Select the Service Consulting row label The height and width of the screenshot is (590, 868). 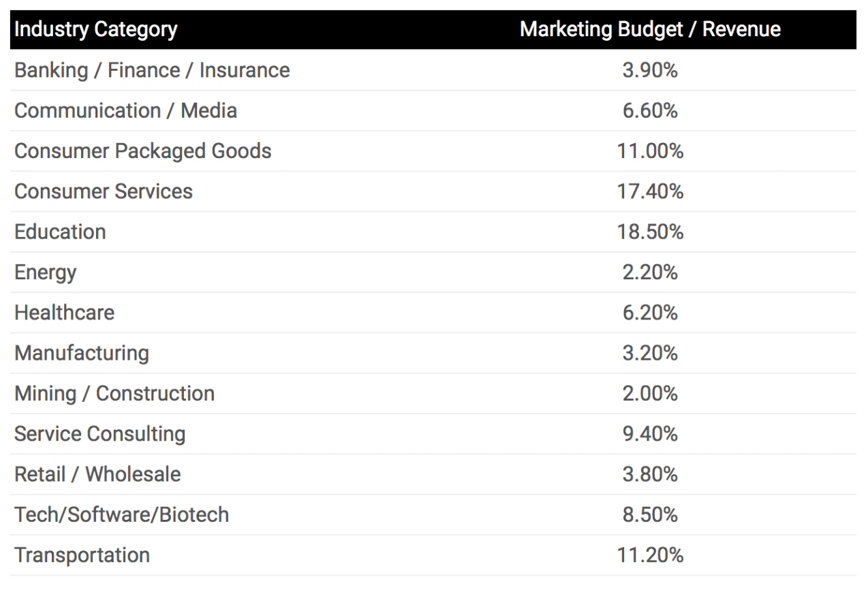coord(100,434)
